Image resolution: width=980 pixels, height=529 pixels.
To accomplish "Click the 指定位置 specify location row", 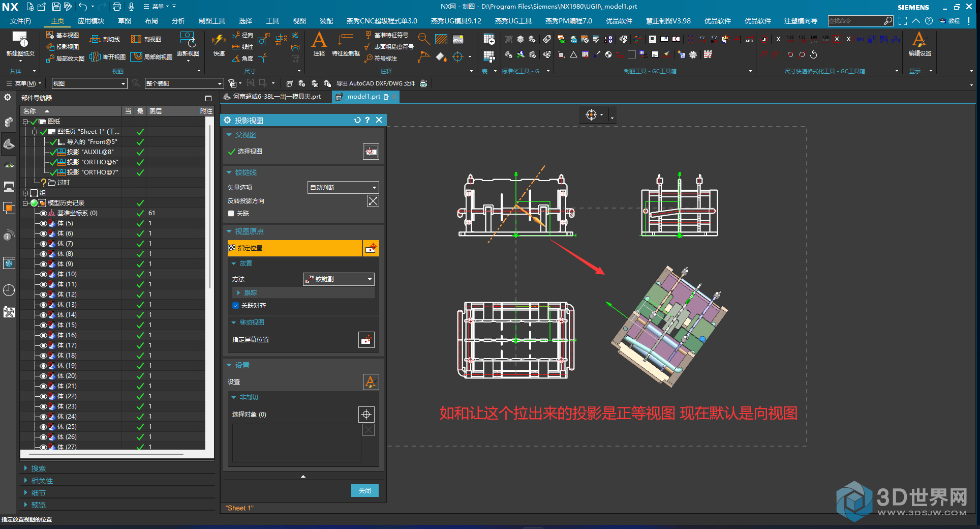I will pos(294,248).
